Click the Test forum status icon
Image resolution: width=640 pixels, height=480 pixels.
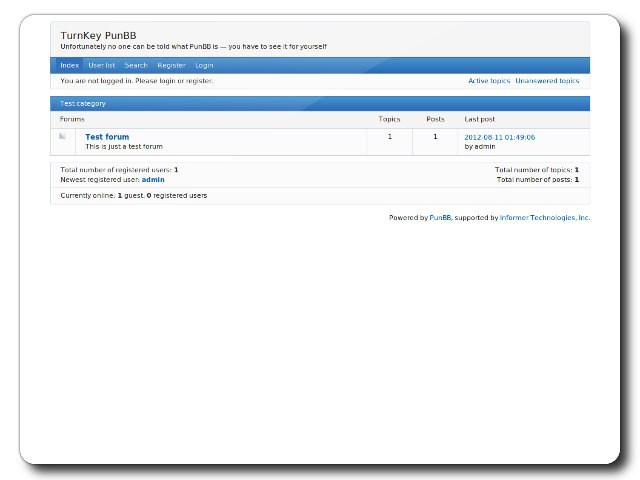coord(62,136)
